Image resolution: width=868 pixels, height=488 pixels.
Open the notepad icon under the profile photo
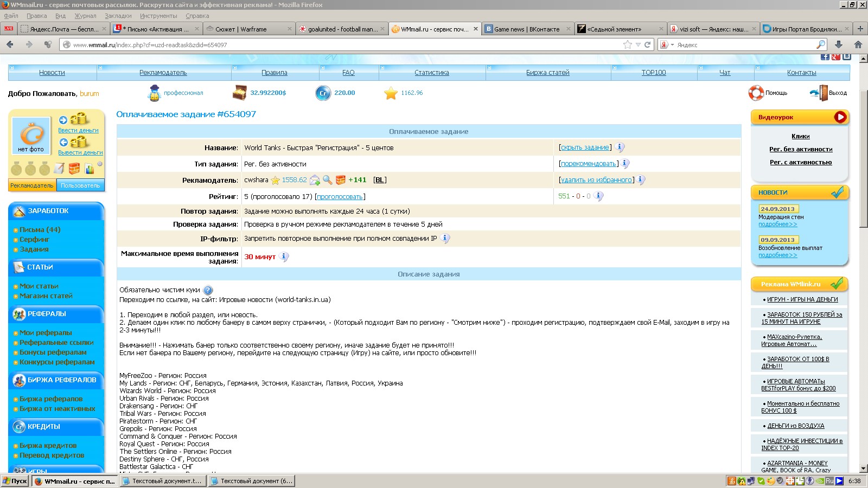(59, 169)
